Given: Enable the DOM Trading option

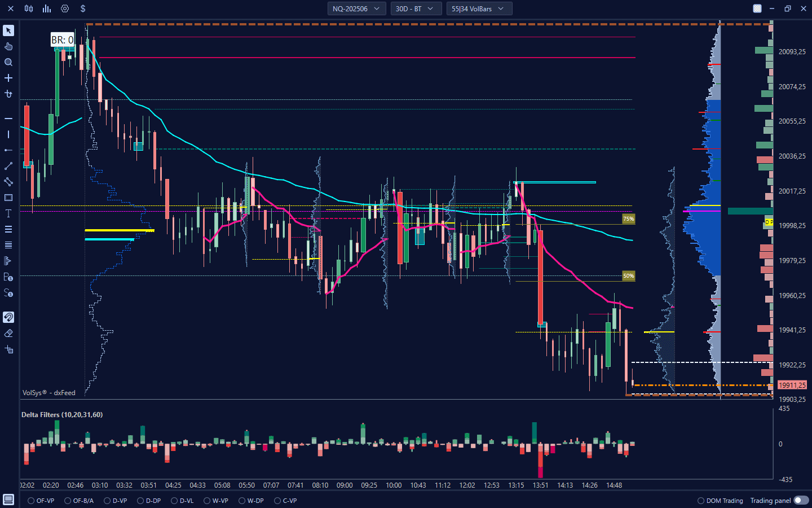Looking at the screenshot, I should [701, 501].
